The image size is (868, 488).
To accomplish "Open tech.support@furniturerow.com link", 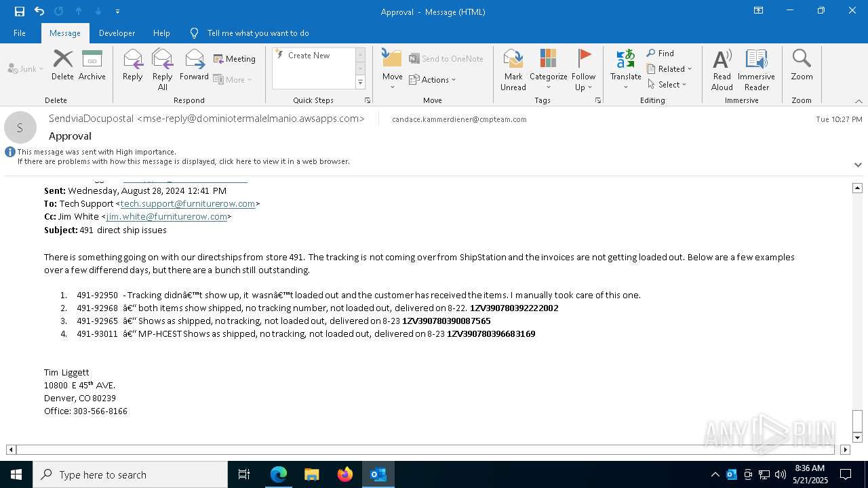I will tap(188, 203).
